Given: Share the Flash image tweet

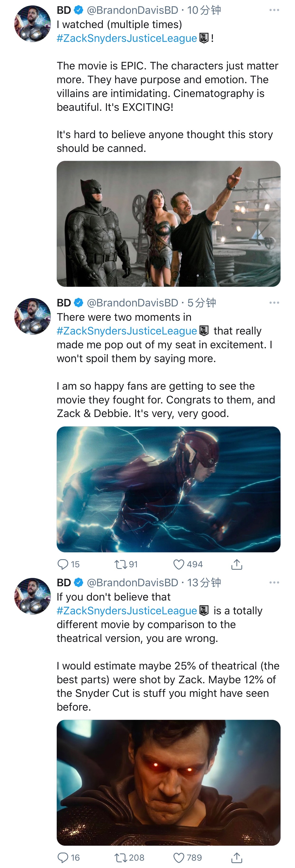Looking at the screenshot, I should pyautogui.click(x=237, y=564).
